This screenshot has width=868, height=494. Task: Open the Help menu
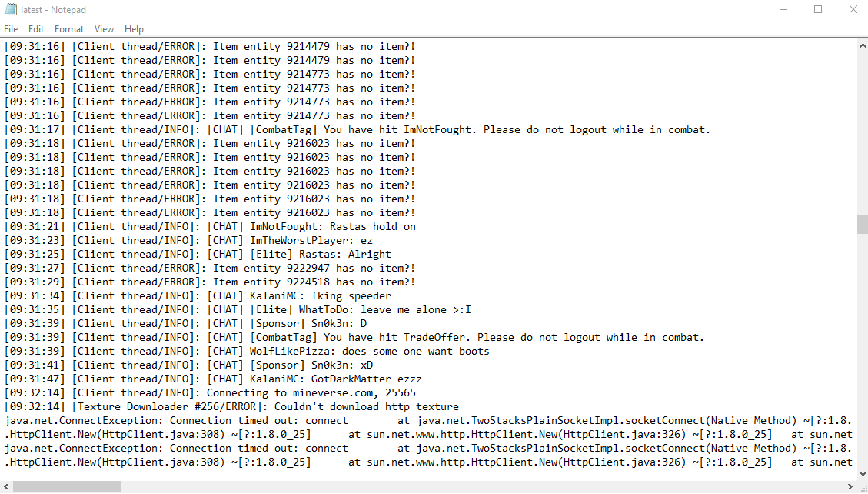pos(134,28)
